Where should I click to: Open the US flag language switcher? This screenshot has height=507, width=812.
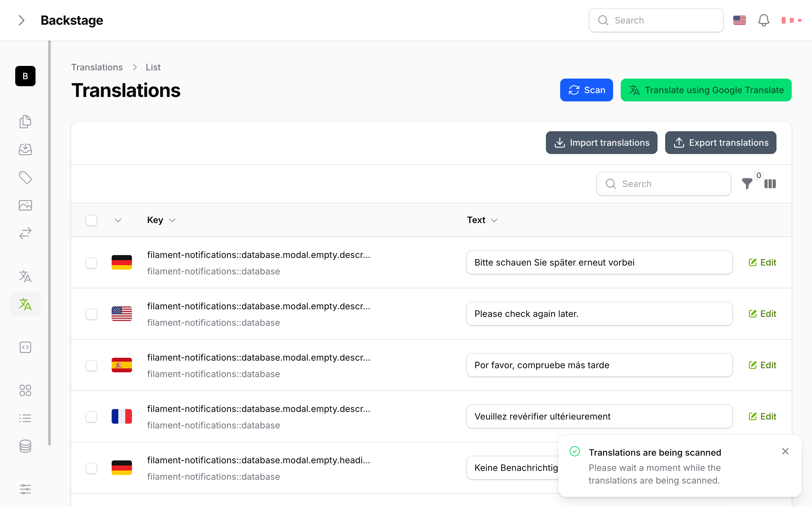[x=739, y=21]
